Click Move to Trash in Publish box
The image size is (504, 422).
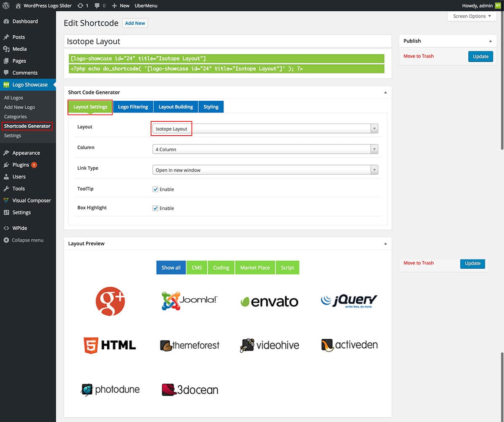click(419, 56)
